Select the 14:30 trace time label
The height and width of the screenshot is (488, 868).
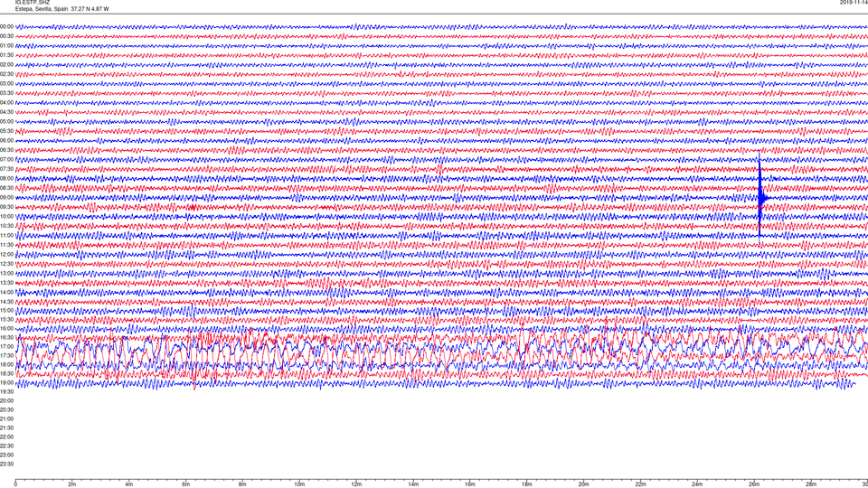pyautogui.click(x=6, y=302)
